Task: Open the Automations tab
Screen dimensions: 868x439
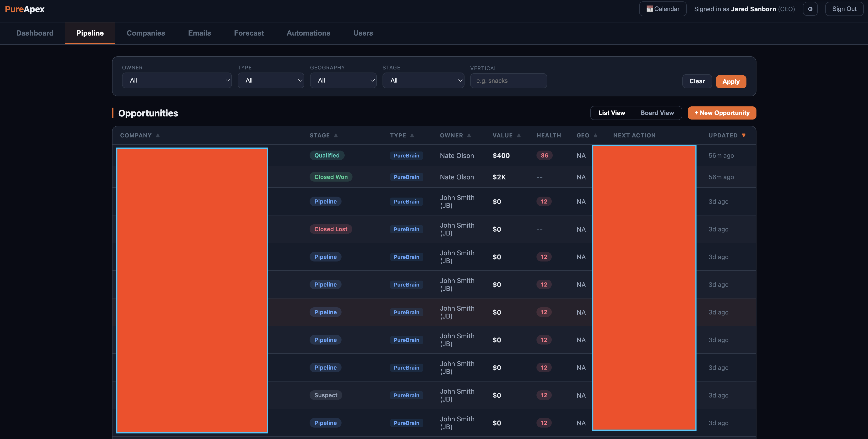Action: tap(308, 33)
